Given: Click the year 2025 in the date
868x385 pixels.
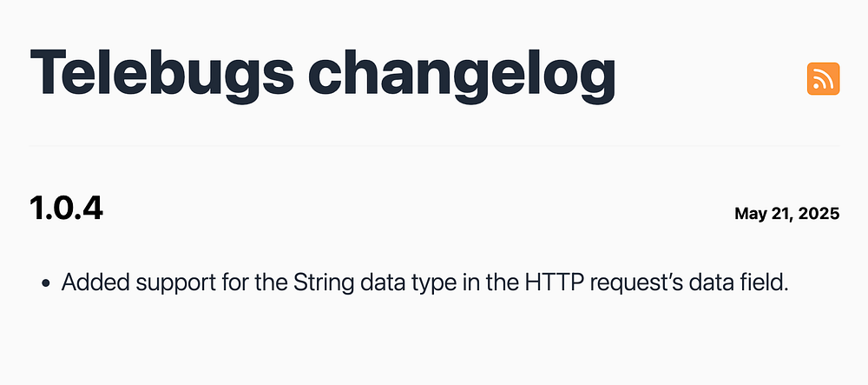Looking at the screenshot, I should (x=821, y=214).
